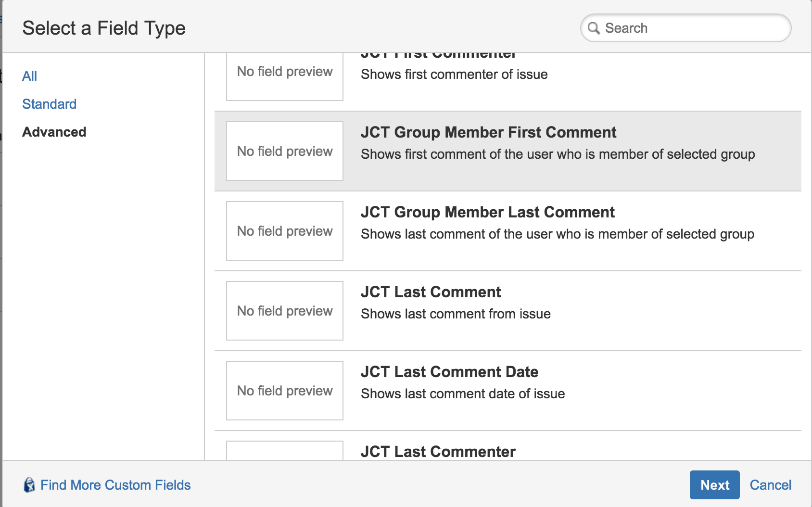The height and width of the screenshot is (507, 812).
Task: Click preview box beside 'Shows first commenter of issue'
Action: tap(285, 76)
